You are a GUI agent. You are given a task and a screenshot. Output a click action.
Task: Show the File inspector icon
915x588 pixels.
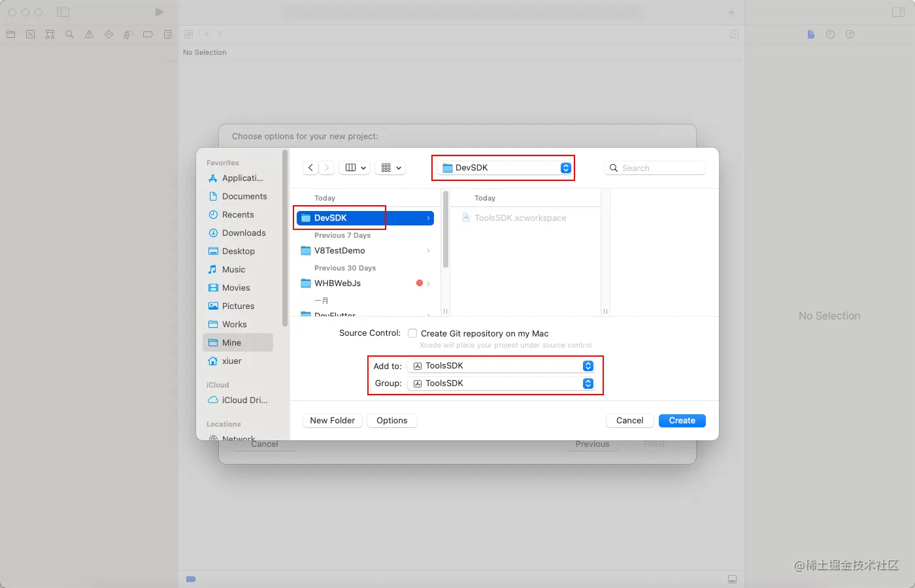[811, 35]
